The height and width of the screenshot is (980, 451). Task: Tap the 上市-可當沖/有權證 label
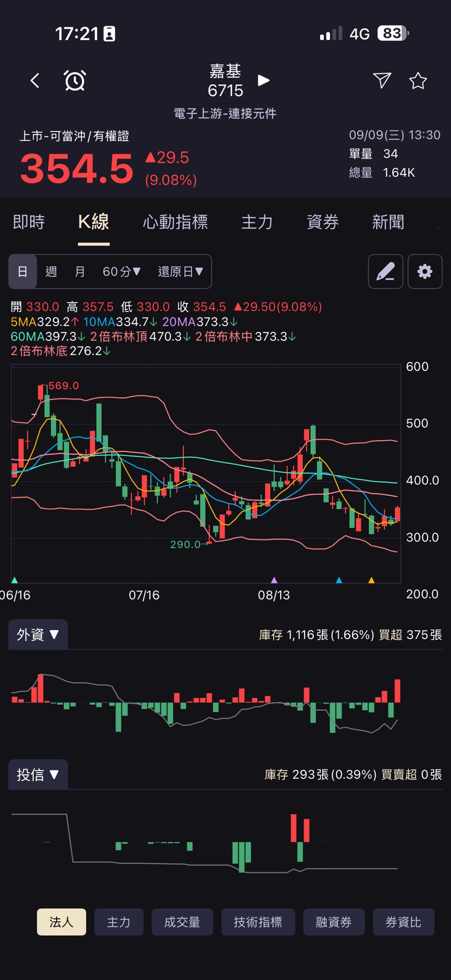pos(74,136)
